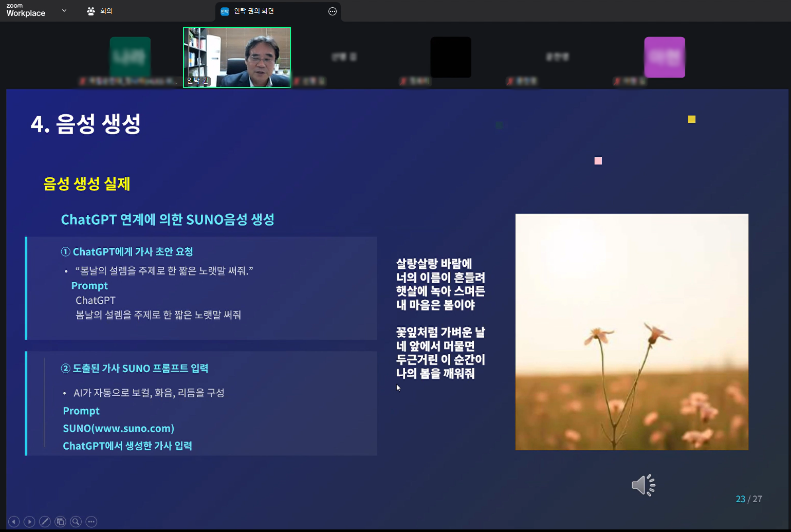Select the green avatar participant tile

[130, 57]
